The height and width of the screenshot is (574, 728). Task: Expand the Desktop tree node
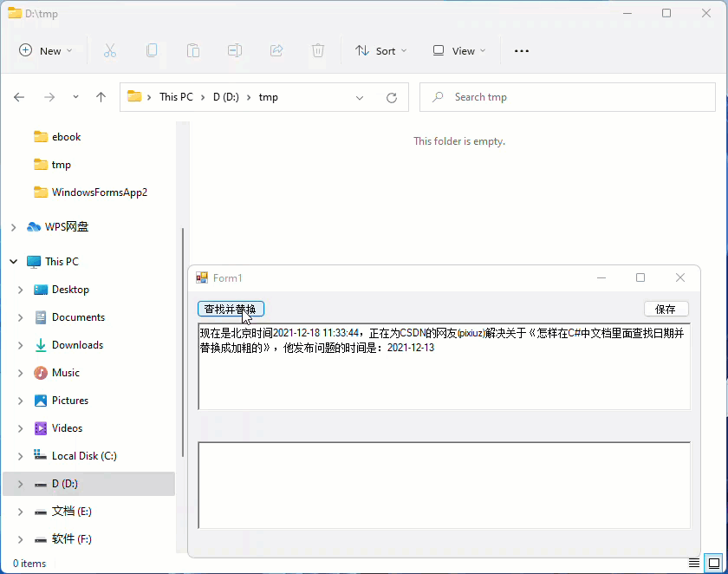(x=21, y=290)
